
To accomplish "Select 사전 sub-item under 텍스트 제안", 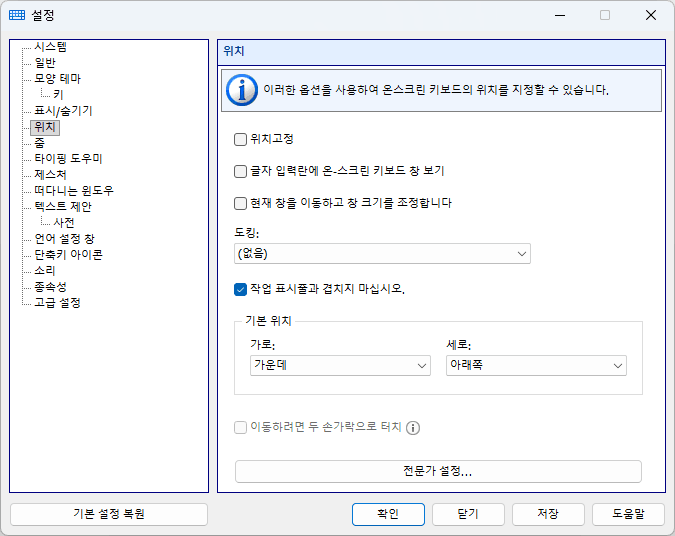I will click(x=64, y=223).
